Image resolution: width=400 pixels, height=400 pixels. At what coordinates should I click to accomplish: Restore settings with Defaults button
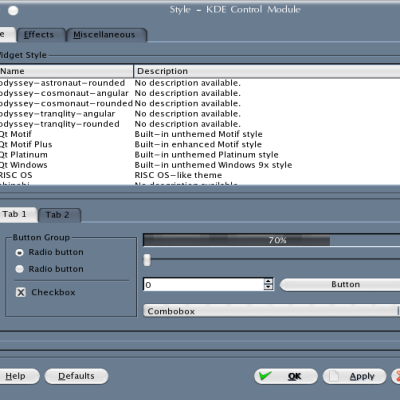[x=76, y=376]
